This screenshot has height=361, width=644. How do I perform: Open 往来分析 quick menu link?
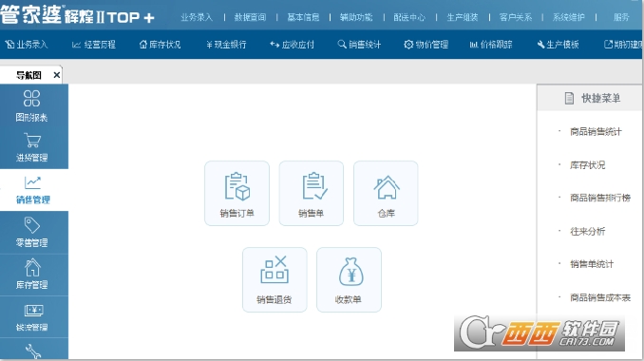click(x=587, y=231)
